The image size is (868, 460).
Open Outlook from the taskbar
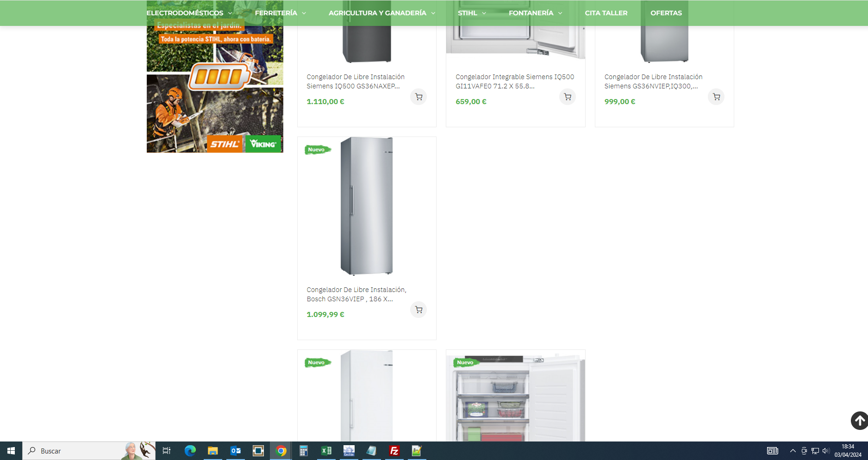[x=235, y=451]
